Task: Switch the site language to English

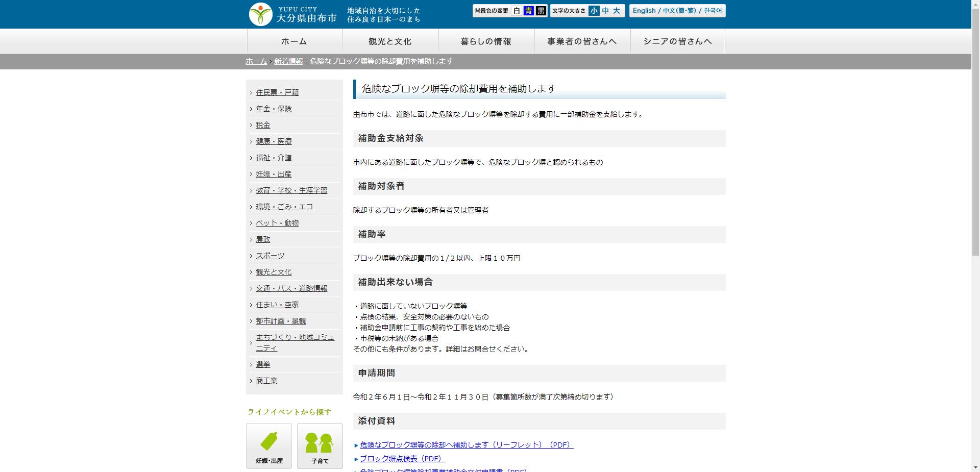Action: coord(644,11)
